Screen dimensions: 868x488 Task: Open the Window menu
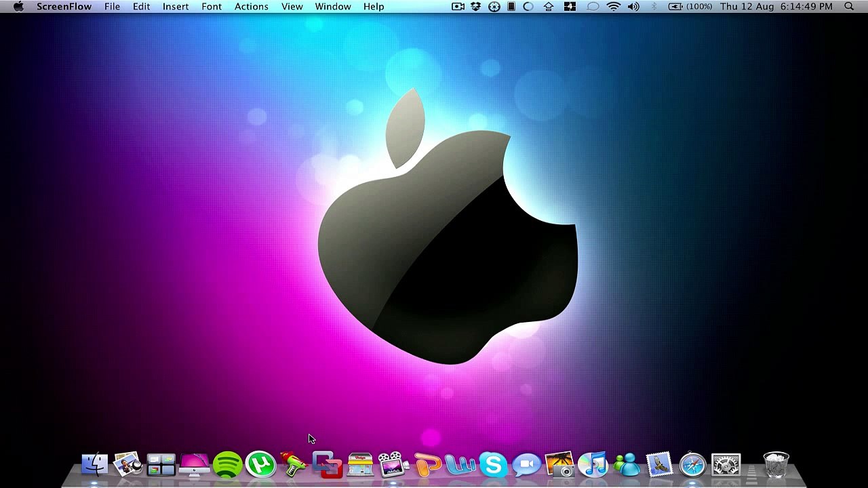point(333,7)
